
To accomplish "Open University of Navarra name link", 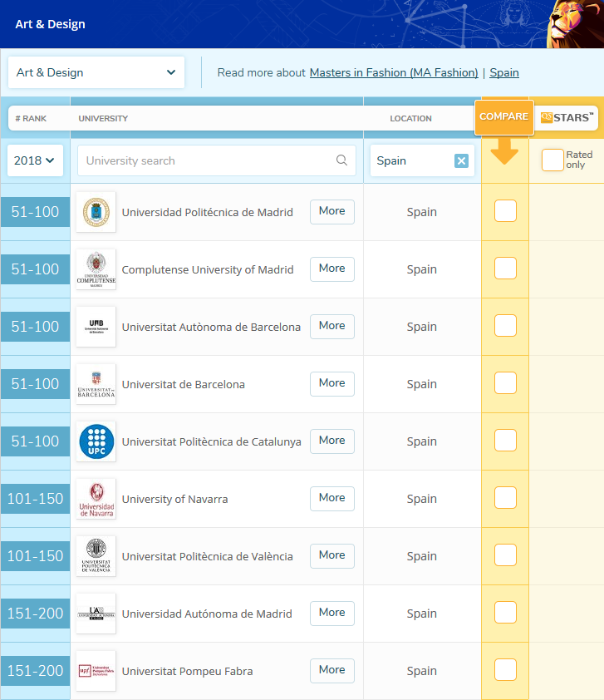I will coord(174,500).
